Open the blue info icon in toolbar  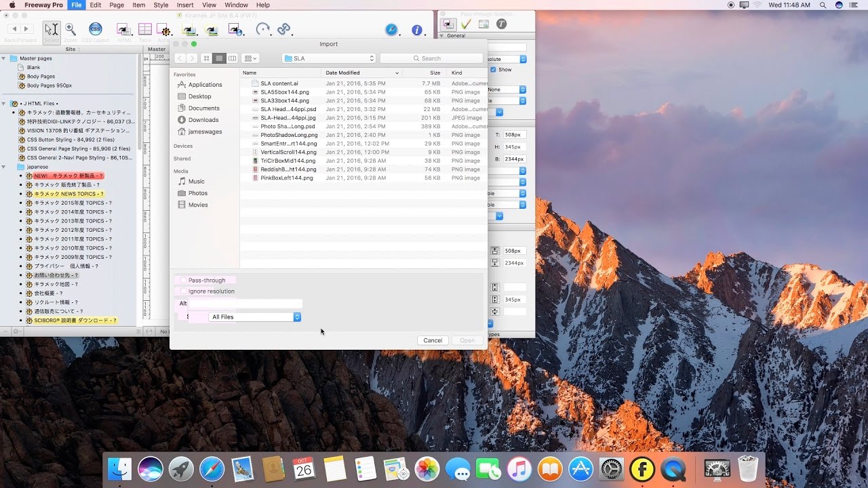416,30
